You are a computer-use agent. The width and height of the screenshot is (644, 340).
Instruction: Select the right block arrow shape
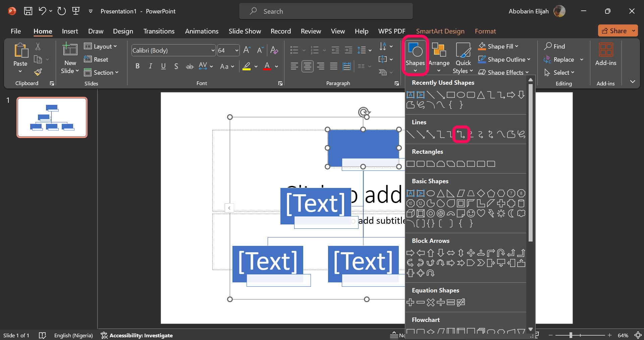tap(410, 253)
